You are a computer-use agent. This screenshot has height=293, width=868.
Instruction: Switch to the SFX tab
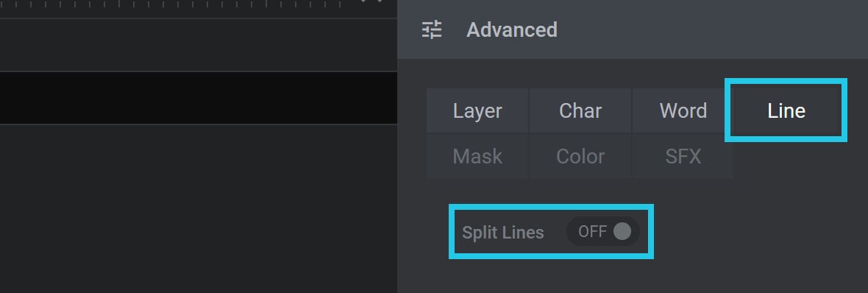tap(683, 157)
